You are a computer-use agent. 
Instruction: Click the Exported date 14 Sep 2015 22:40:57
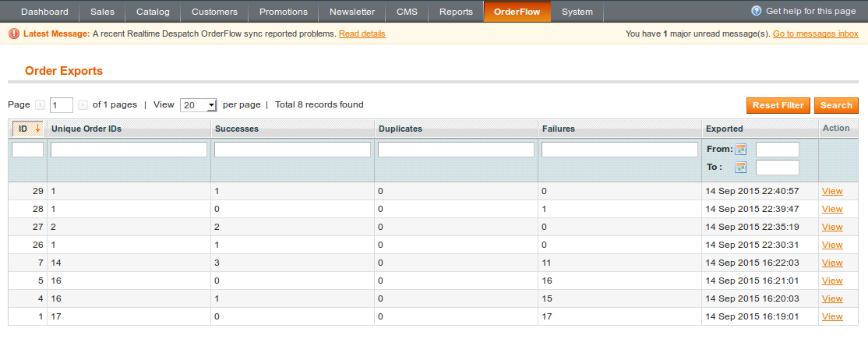[753, 191]
